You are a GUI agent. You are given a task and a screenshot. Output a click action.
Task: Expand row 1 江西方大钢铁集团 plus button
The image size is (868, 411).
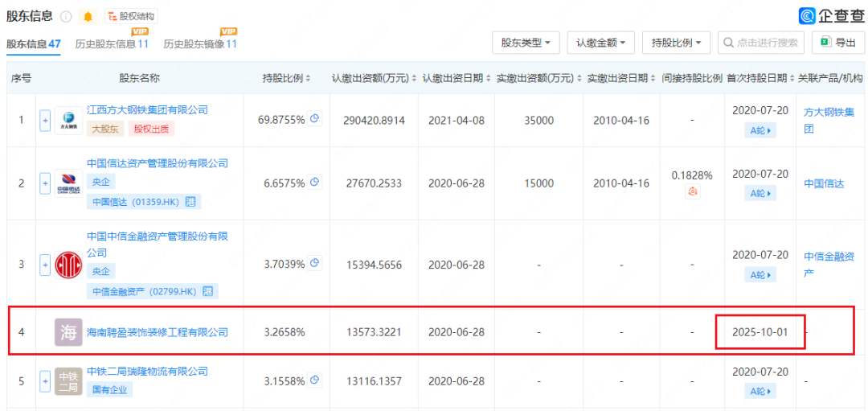click(45, 120)
